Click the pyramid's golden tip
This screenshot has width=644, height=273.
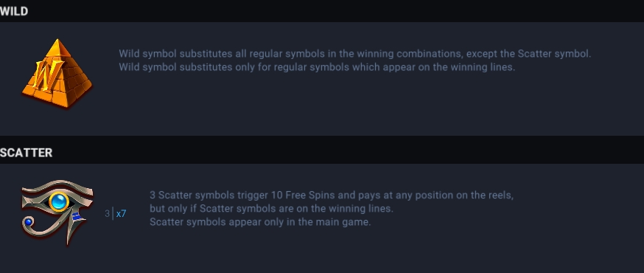coord(58,46)
